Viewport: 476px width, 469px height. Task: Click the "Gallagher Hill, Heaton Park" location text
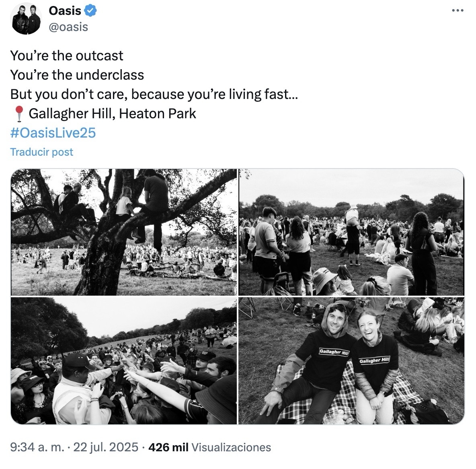113,114
